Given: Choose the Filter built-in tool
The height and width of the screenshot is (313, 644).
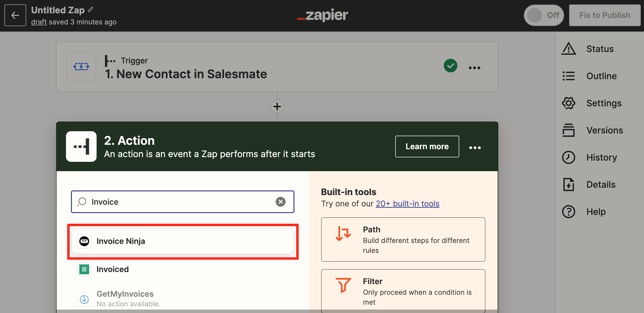Looking at the screenshot, I should point(403,291).
